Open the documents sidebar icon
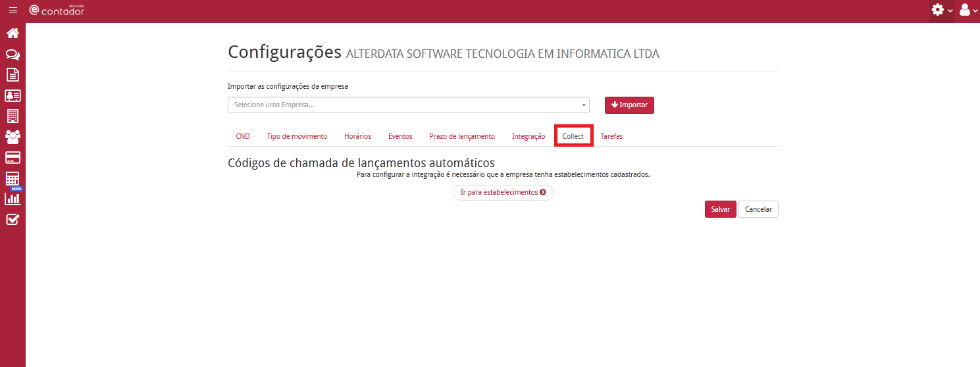 13,74
